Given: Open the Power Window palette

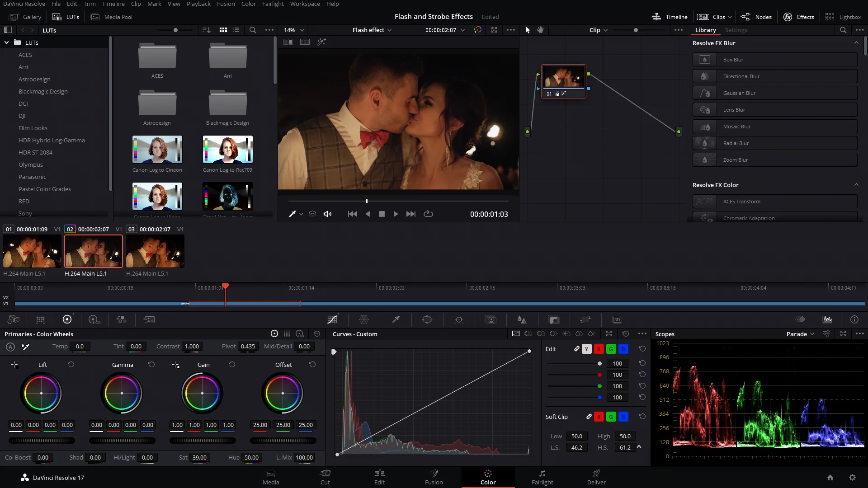Looking at the screenshot, I should pos(427,319).
